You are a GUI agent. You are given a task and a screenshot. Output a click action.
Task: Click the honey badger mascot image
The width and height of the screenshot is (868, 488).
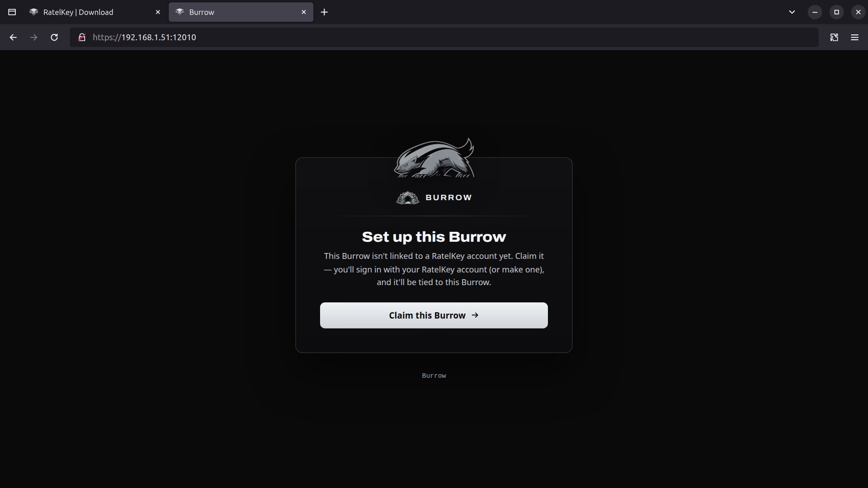(x=434, y=158)
